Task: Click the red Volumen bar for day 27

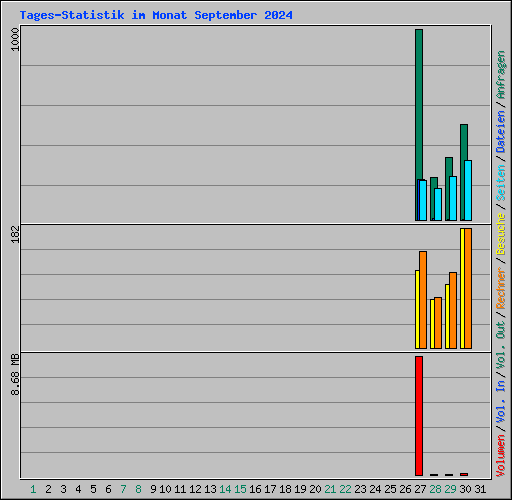Action: click(x=419, y=416)
